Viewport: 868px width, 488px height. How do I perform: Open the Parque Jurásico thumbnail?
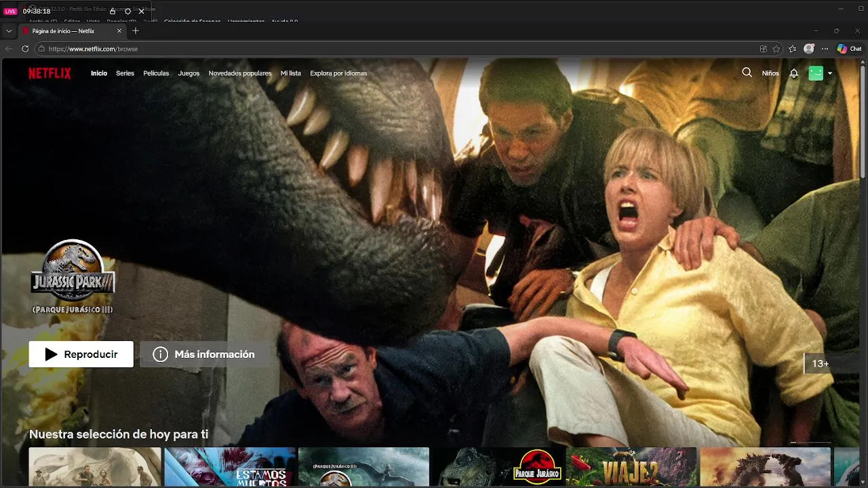coord(498,467)
